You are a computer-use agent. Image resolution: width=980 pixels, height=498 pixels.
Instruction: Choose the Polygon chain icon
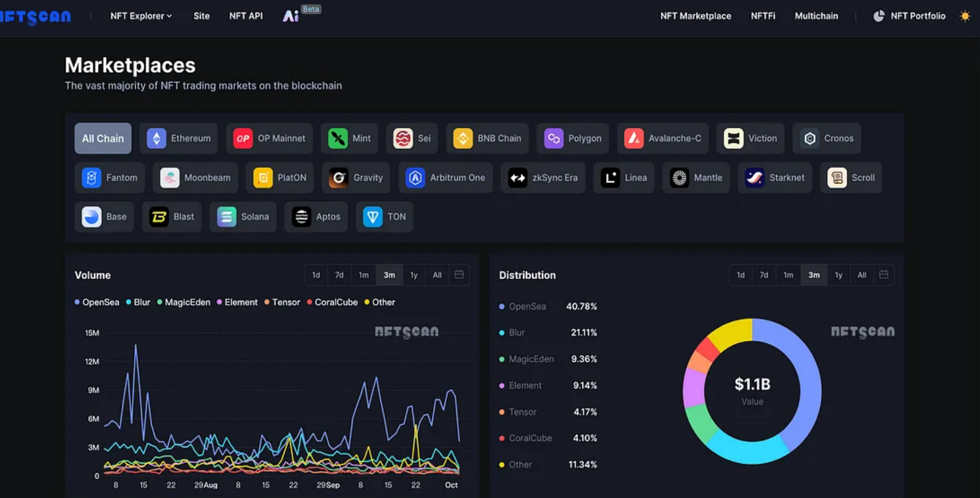(x=554, y=138)
